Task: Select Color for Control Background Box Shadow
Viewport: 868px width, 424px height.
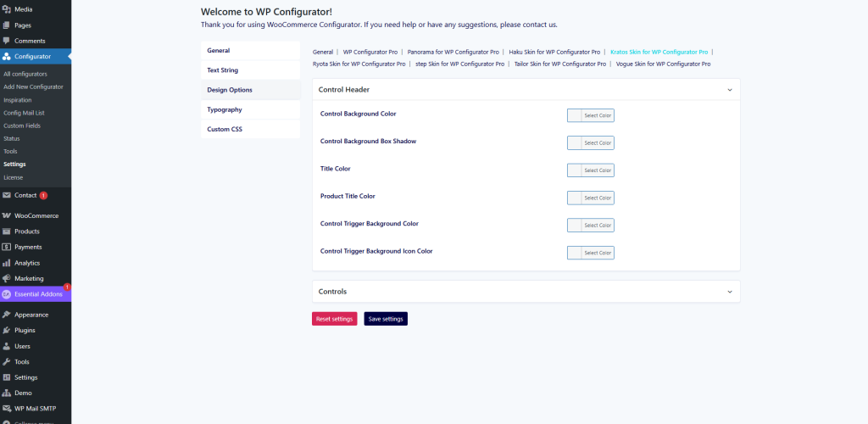Action: tap(591, 142)
